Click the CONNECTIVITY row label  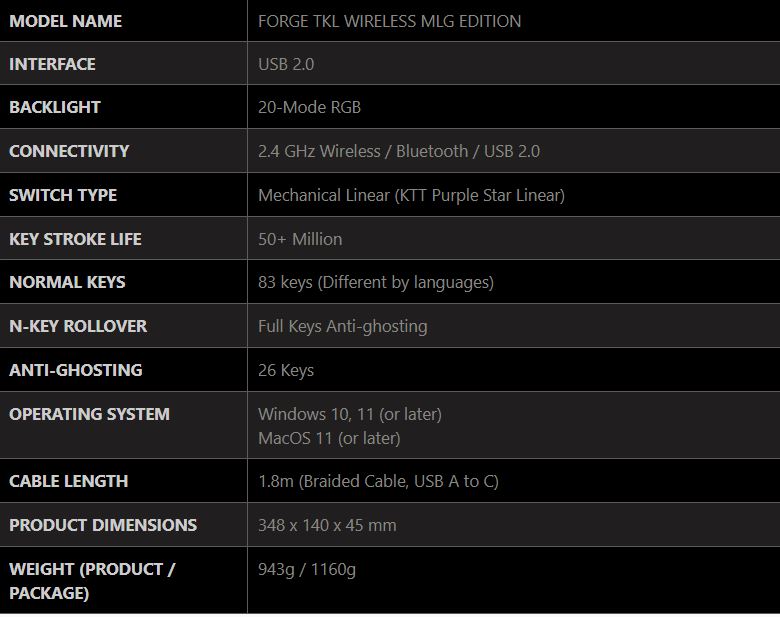point(69,151)
